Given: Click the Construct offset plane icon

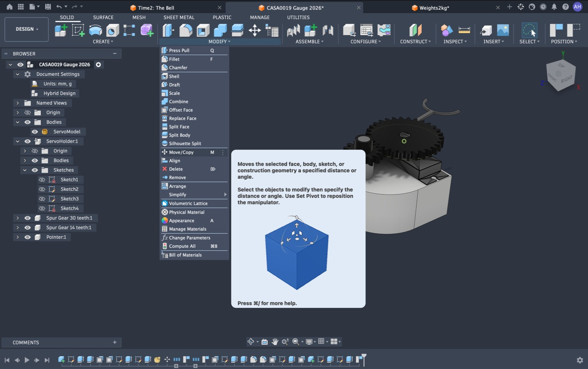Looking at the screenshot, I should point(415,30).
